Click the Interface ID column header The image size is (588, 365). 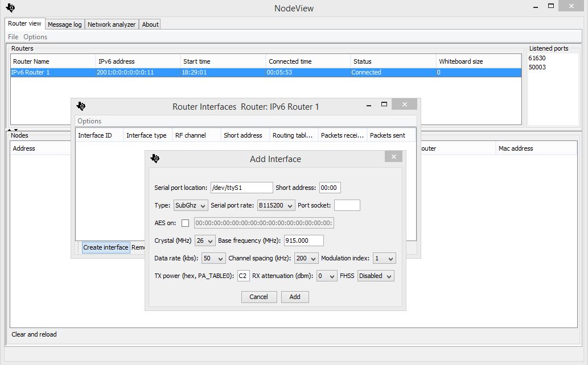coord(100,135)
